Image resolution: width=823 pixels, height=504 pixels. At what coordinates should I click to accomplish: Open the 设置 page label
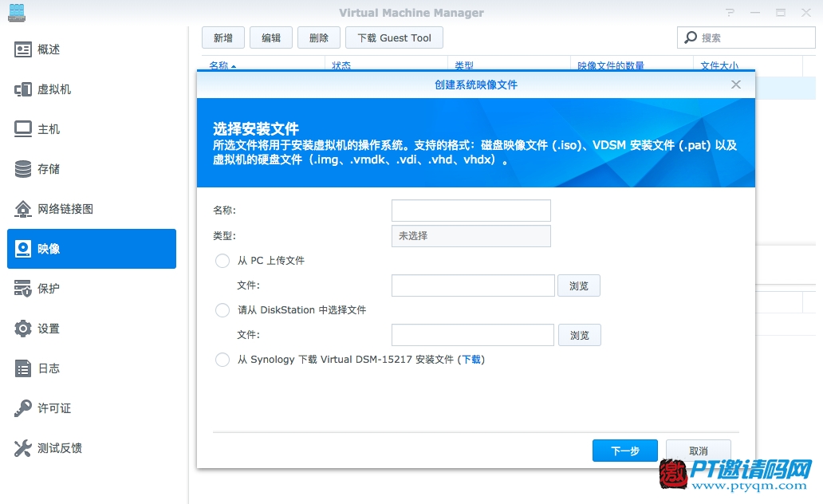coord(49,329)
